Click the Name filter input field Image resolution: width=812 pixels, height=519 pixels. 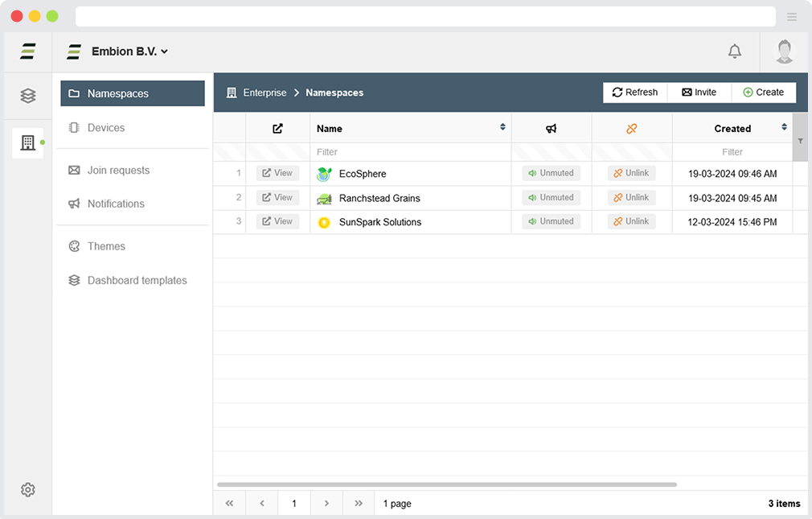pyautogui.click(x=410, y=152)
